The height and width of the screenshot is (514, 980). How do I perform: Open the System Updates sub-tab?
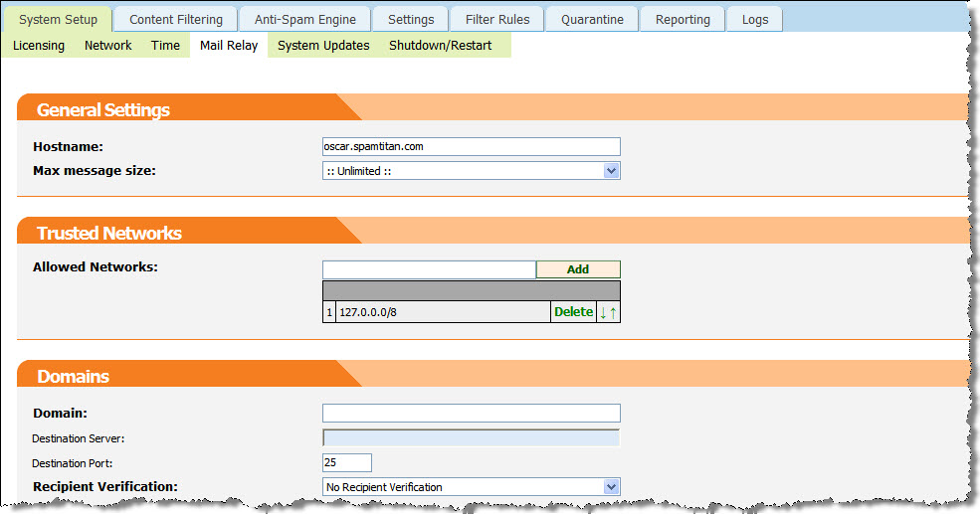(x=323, y=45)
